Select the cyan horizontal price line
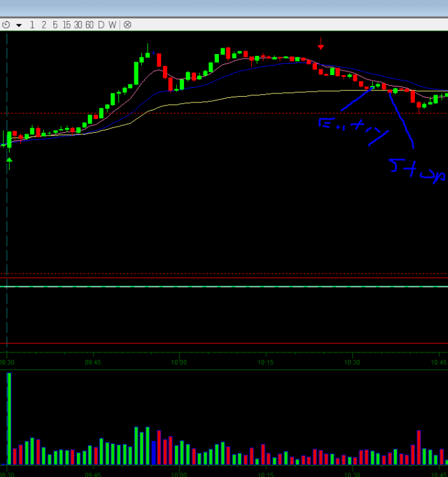The image size is (448, 477). point(223,286)
